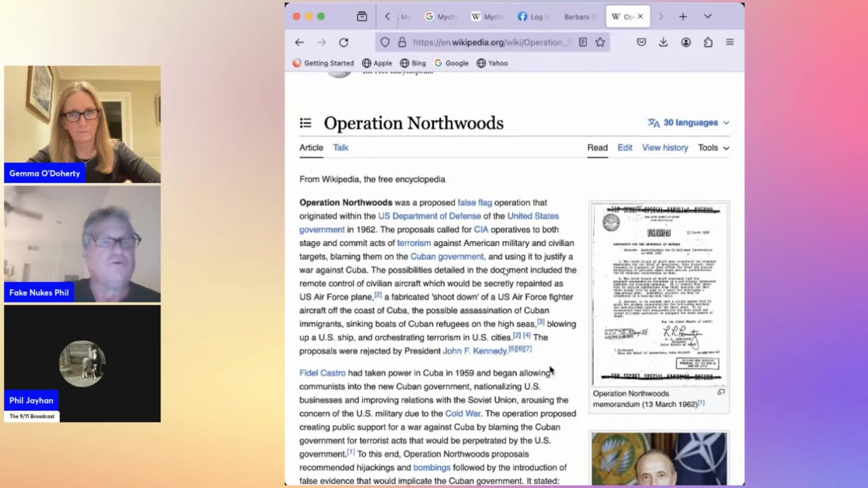
Task: Follow the Cold War link
Action: pyautogui.click(x=462, y=413)
